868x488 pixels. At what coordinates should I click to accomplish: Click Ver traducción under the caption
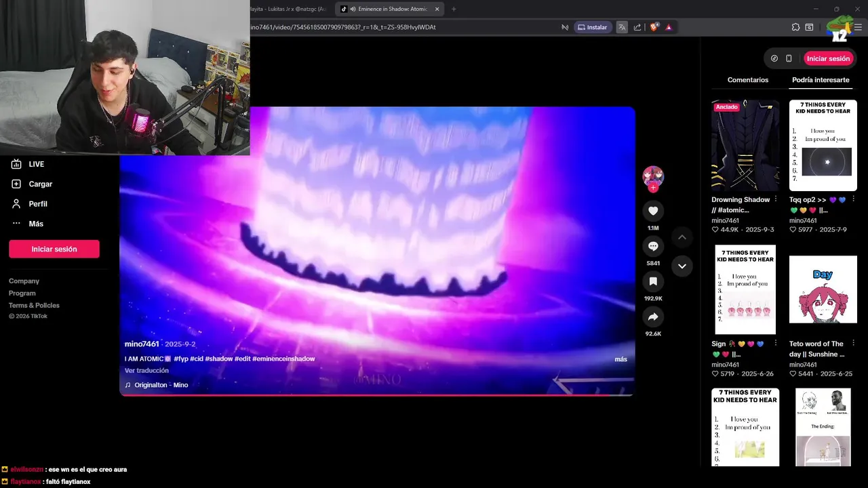146,371
